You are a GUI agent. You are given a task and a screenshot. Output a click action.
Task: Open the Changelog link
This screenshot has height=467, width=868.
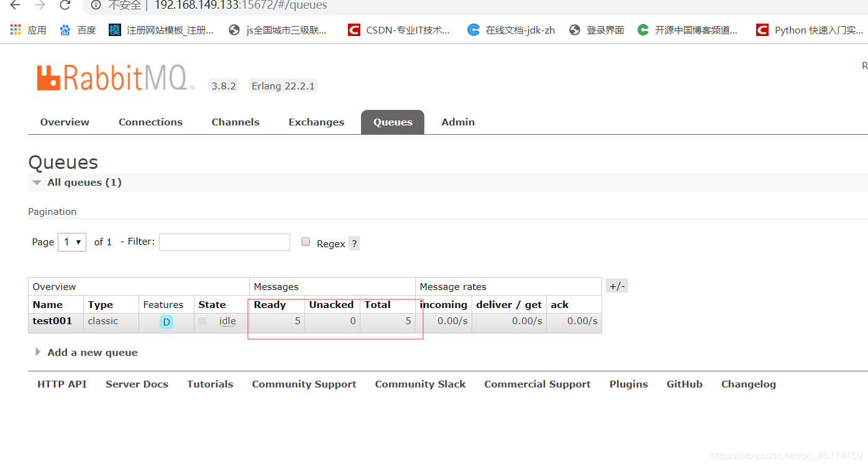tap(748, 384)
